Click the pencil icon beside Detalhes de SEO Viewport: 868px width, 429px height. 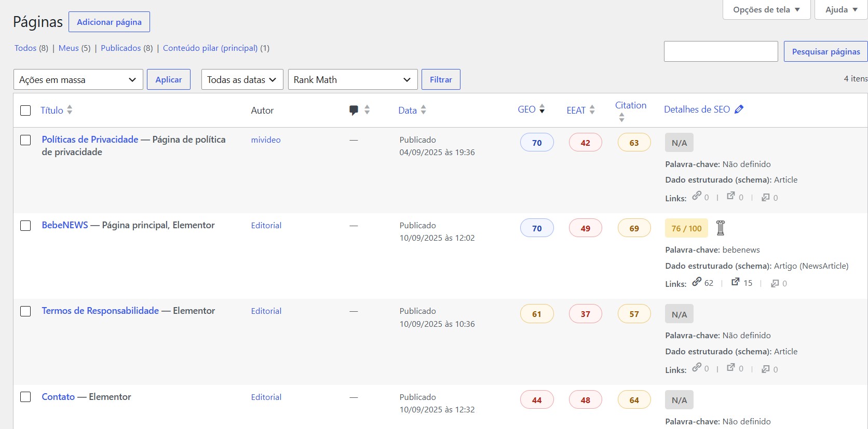[x=739, y=109]
